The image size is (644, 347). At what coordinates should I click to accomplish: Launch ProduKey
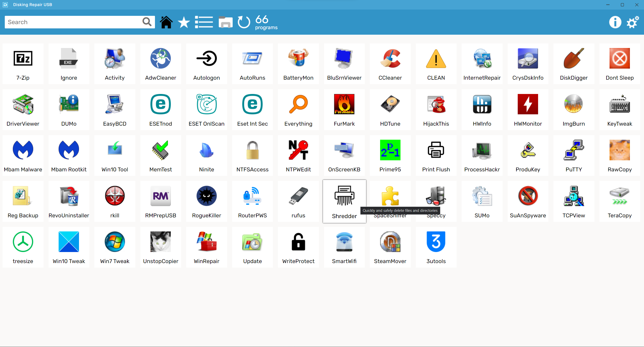[528, 156]
